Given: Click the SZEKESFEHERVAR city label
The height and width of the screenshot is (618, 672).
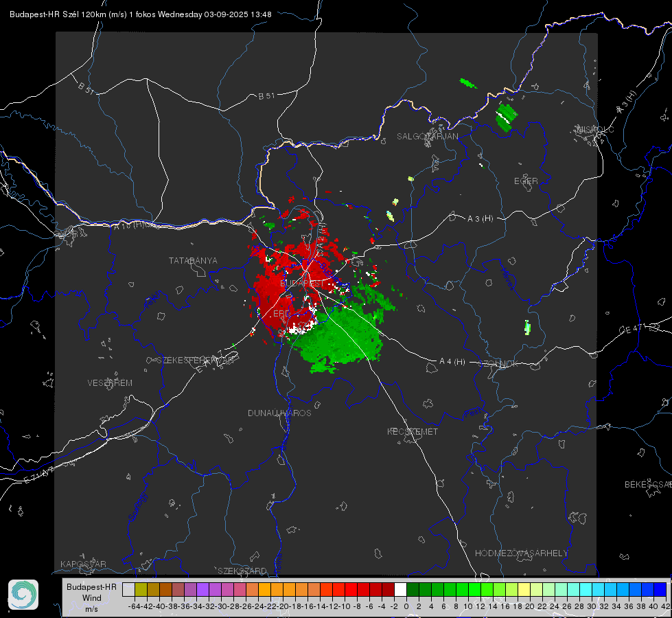Looking at the screenshot, I should [x=195, y=360].
